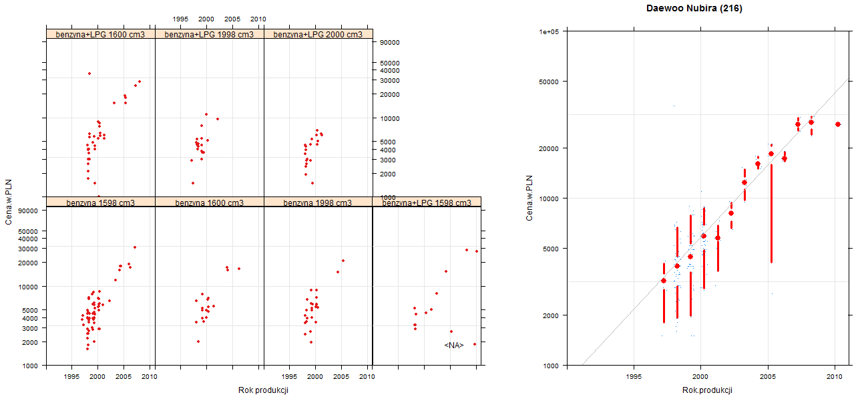The width and height of the screenshot is (868, 401).
Task: Select the "benzyna+LPG 1600 cm3" panel header
Action: click(x=100, y=34)
